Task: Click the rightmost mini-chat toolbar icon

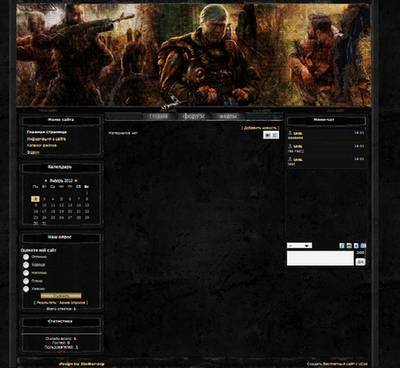Action: 363,246
